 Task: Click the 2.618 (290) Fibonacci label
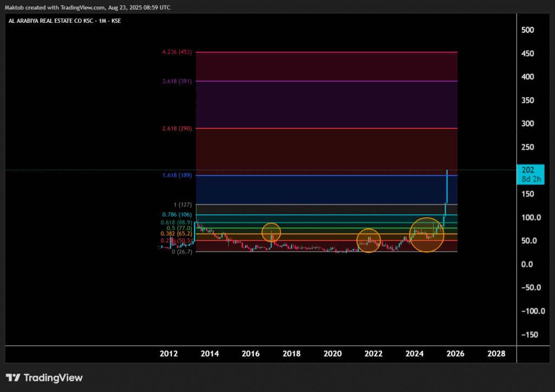point(177,128)
